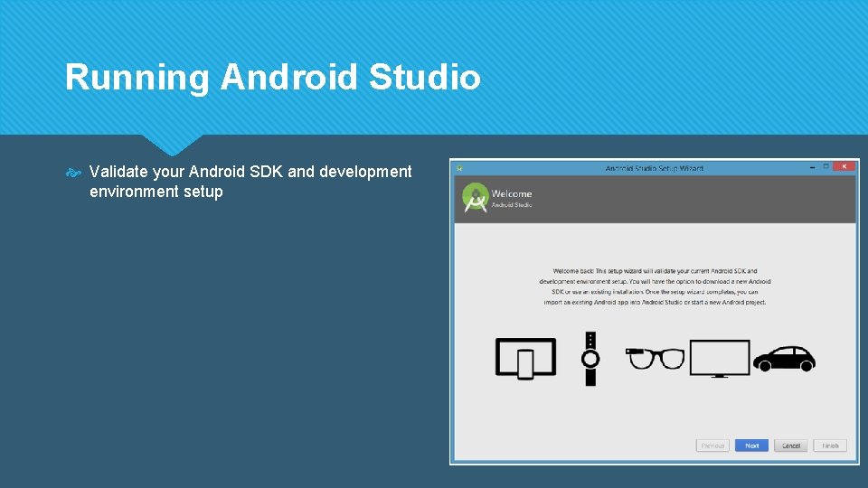The width and height of the screenshot is (868, 488).
Task: Click the Next button in the Setup Wizard
Action: [x=751, y=446]
